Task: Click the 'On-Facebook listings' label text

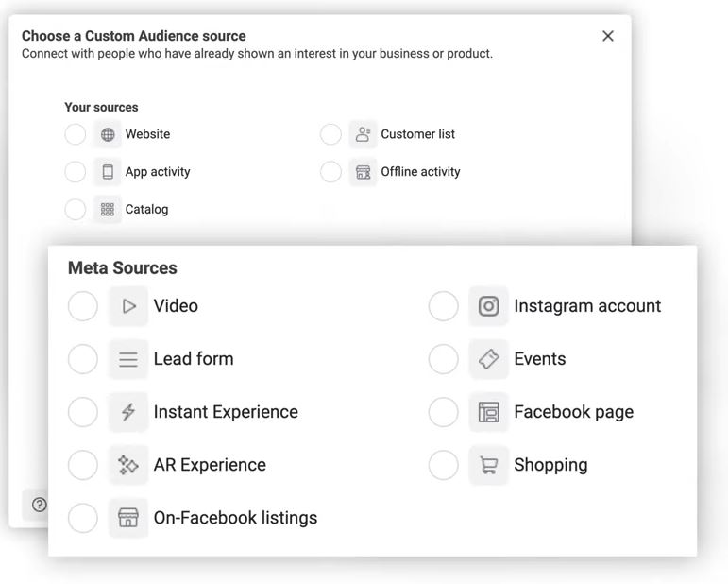Action: (235, 518)
